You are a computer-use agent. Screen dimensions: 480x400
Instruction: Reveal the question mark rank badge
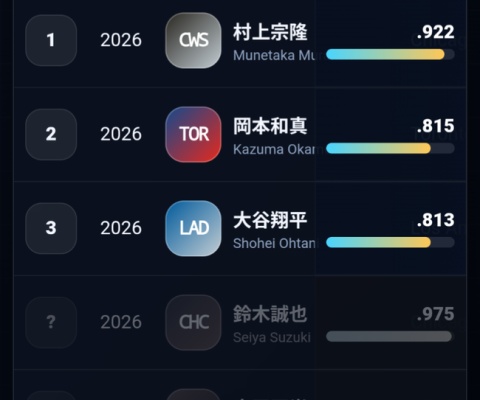51,322
